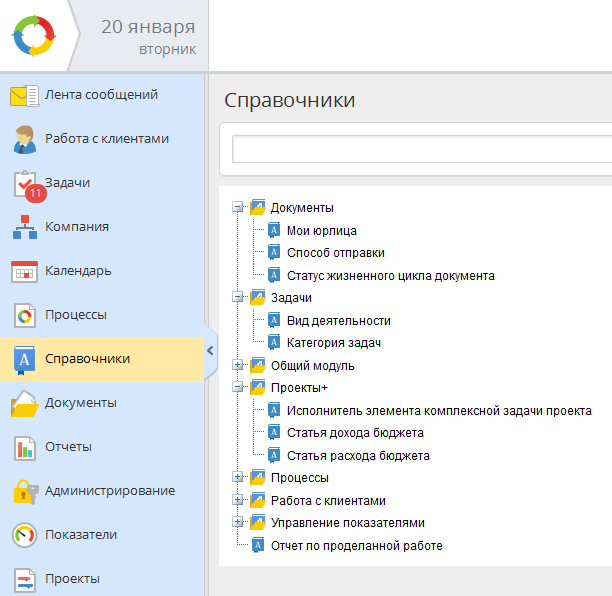Open the Показатели gauge icon

(x=25, y=535)
